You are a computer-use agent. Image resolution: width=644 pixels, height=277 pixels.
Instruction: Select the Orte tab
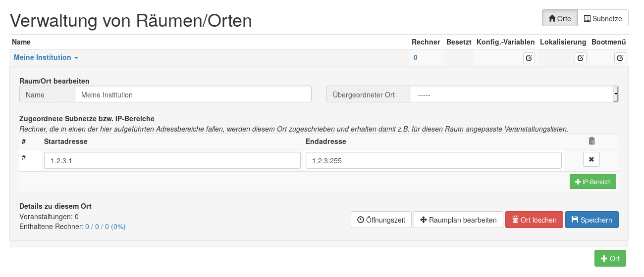(560, 18)
